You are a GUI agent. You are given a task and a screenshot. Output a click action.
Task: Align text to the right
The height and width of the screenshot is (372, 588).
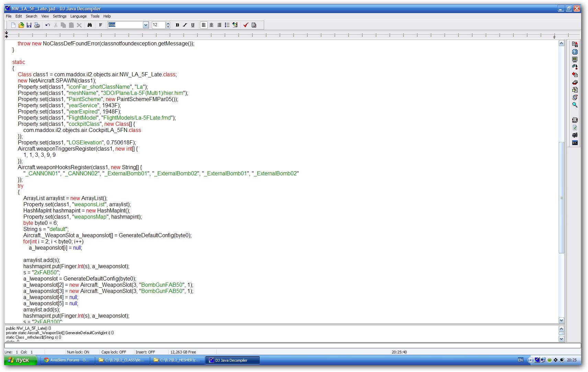pos(219,25)
